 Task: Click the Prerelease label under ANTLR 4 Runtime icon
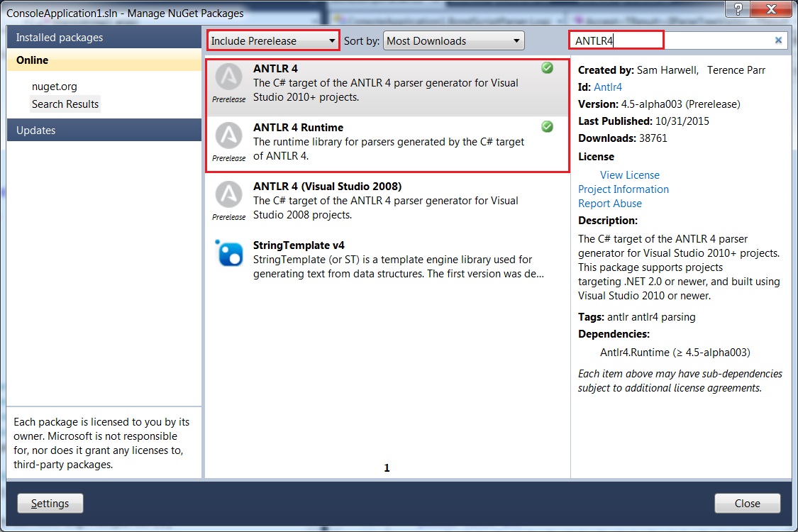pyautogui.click(x=229, y=158)
